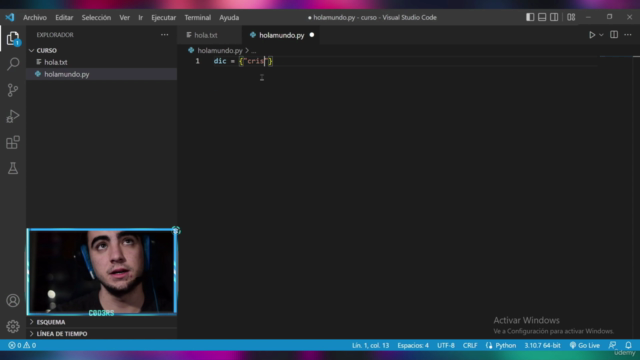The height and width of the screenshot is (360, 640).
Task: Open the Accounts icon
Action: [x=13, y=300]
